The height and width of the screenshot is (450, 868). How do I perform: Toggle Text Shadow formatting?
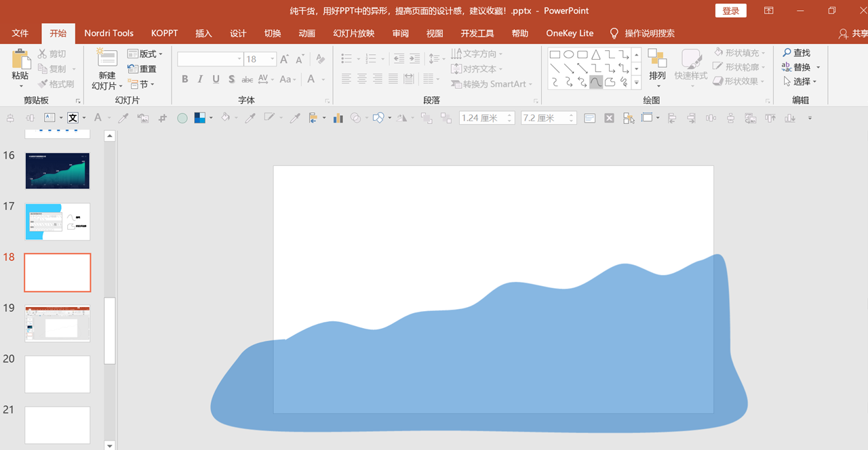[x=231, y=79]
